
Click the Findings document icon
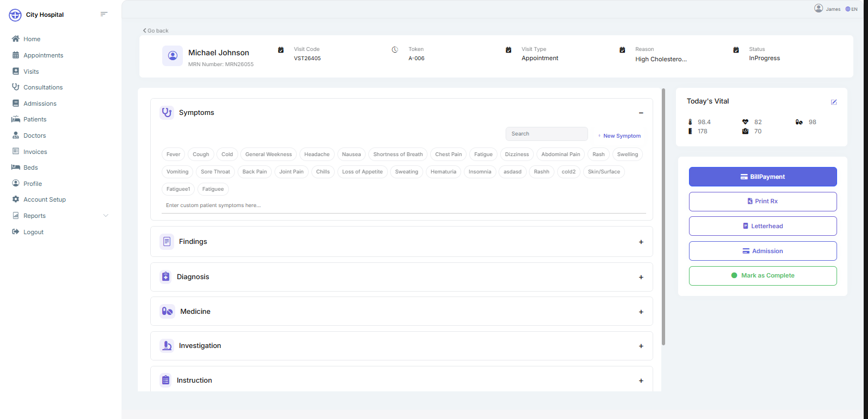pos(167,242)
